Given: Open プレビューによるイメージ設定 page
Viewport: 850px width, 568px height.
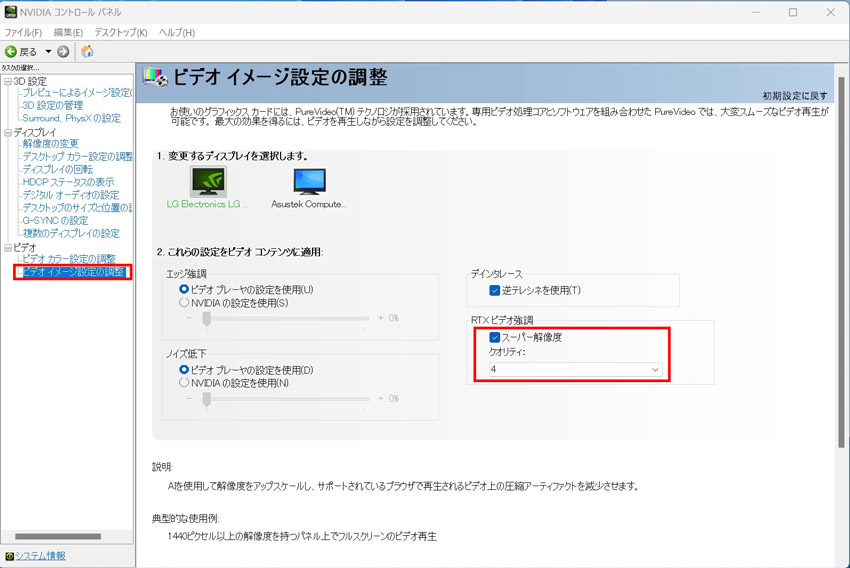Looking at the screenshot, I should click(77, 93).
